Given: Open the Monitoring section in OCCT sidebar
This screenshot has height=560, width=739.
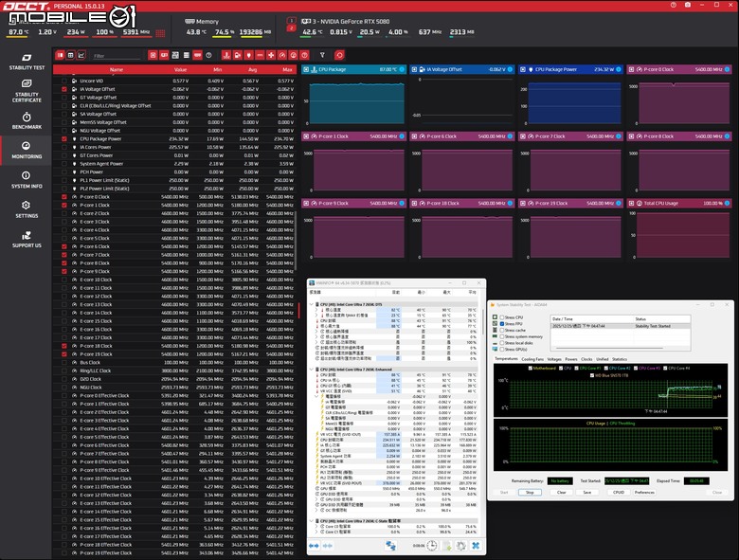Looking at the screenshot, I should [27, 150].
